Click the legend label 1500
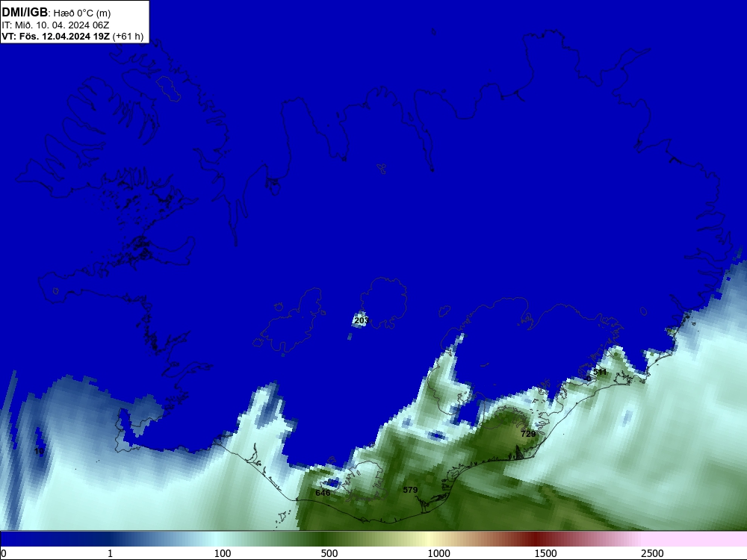 point(545,553)
